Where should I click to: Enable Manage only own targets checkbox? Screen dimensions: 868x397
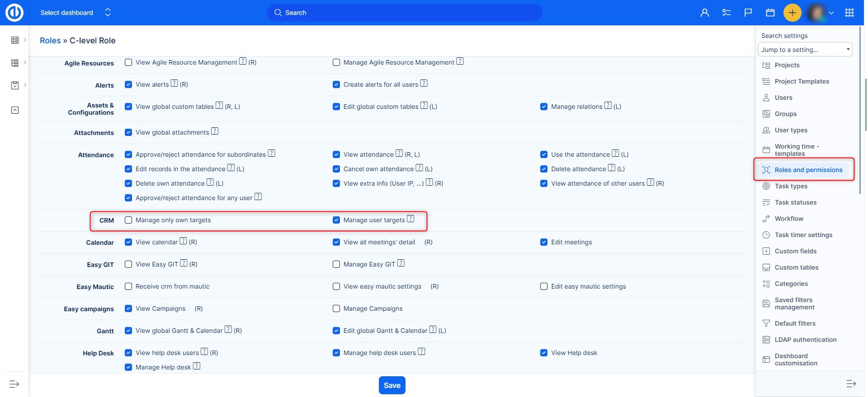coord(128,220)
